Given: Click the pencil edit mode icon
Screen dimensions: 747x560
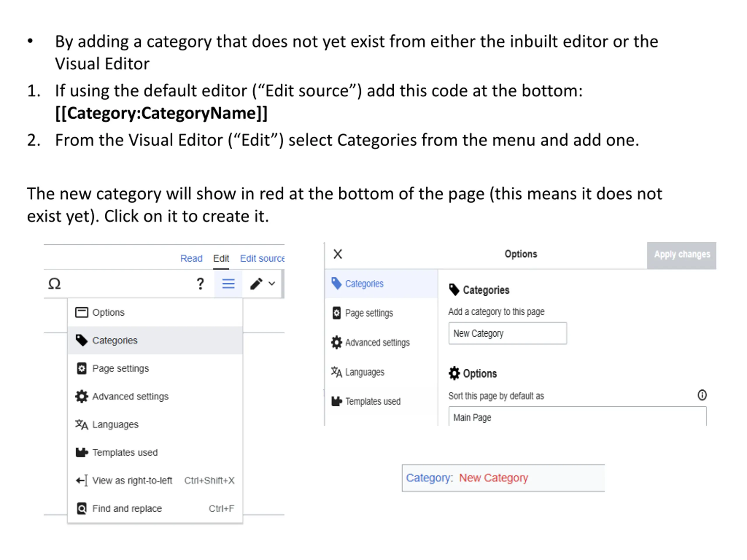Looking at the screenshot, I should tap(256, 284).
